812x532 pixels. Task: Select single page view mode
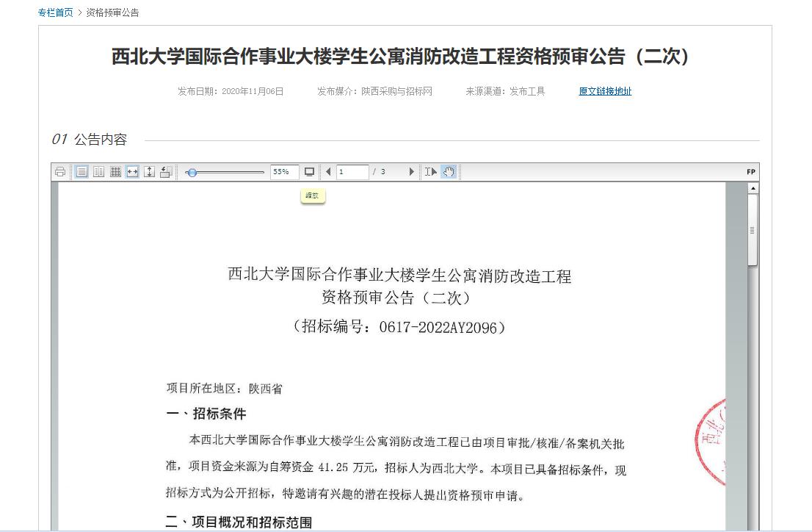[x=81, y=172]
